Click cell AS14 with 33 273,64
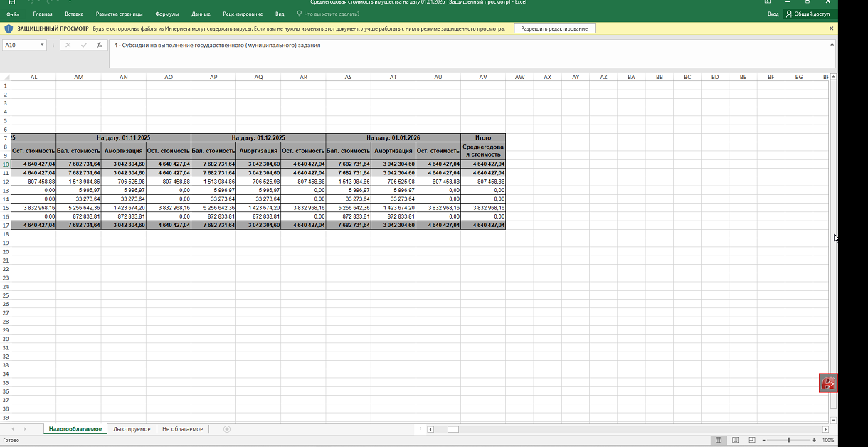868x447 pixels. click(x=348, y=199)
